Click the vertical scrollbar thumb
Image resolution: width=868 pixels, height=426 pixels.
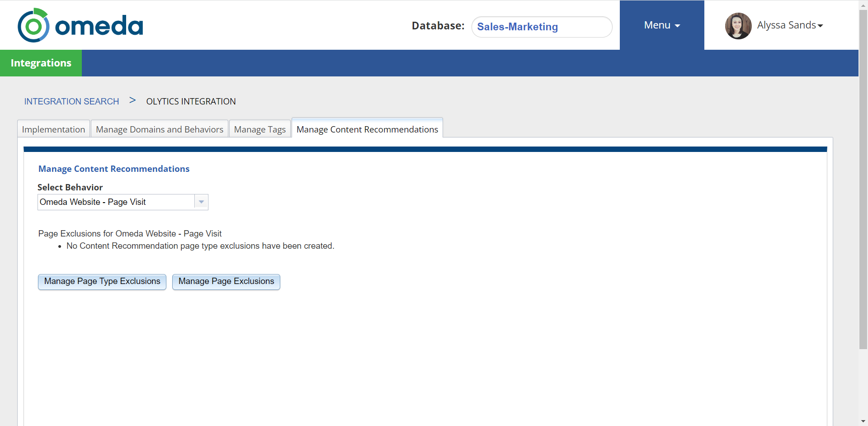coord(863,181)
